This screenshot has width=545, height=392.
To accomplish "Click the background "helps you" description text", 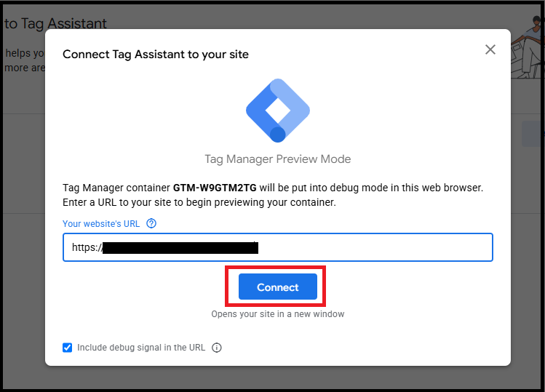I will tap(25, 53).
